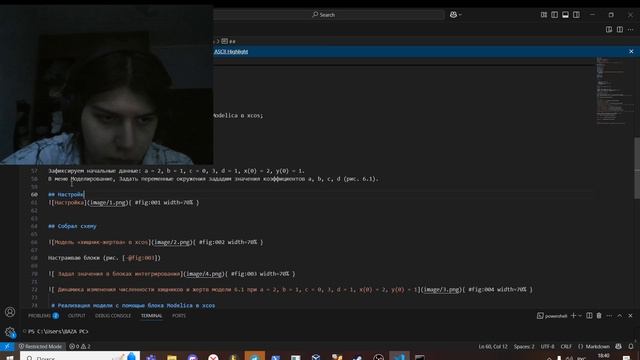Open the notifications bell icon
Screen dimensions: 640x360
[631, 346]
